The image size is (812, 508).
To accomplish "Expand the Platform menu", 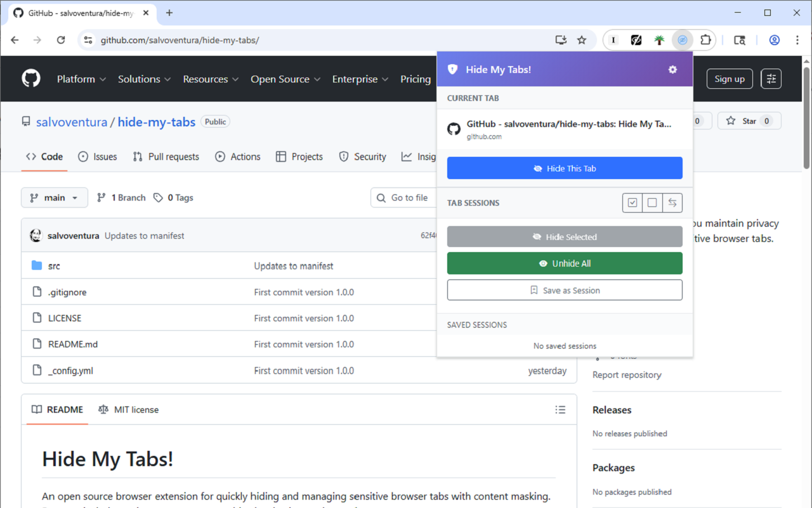I will coord(82,79).
